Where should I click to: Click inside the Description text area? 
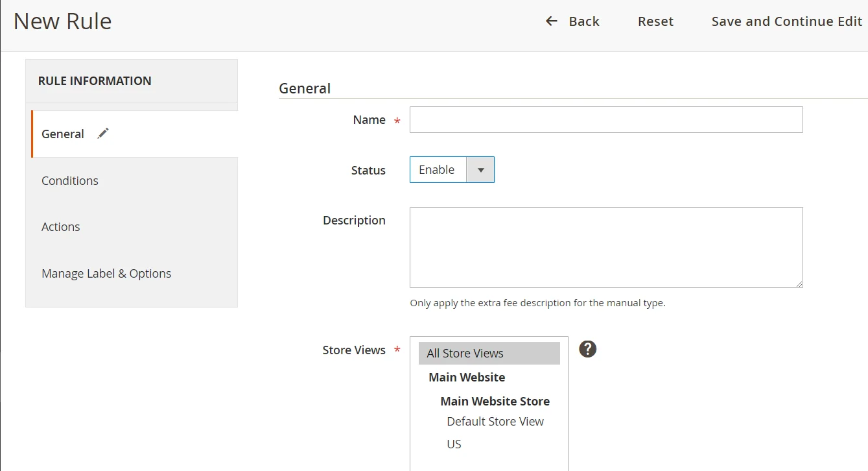(605, 247)
